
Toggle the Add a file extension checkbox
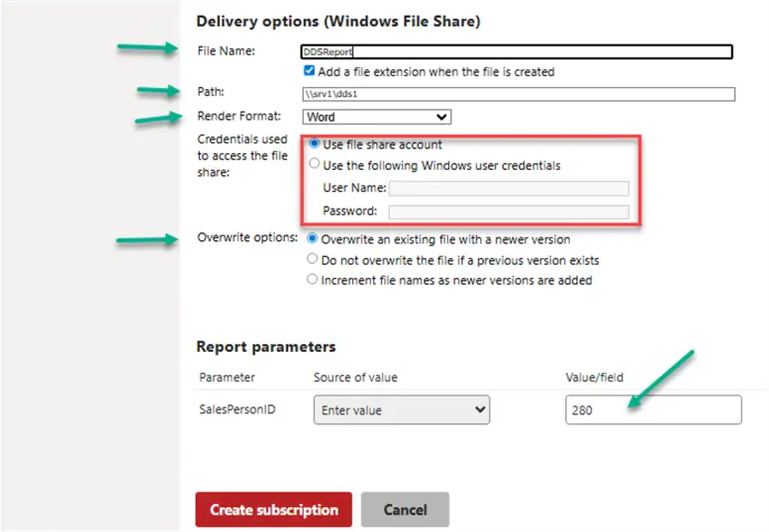click(x=310, y=72)
